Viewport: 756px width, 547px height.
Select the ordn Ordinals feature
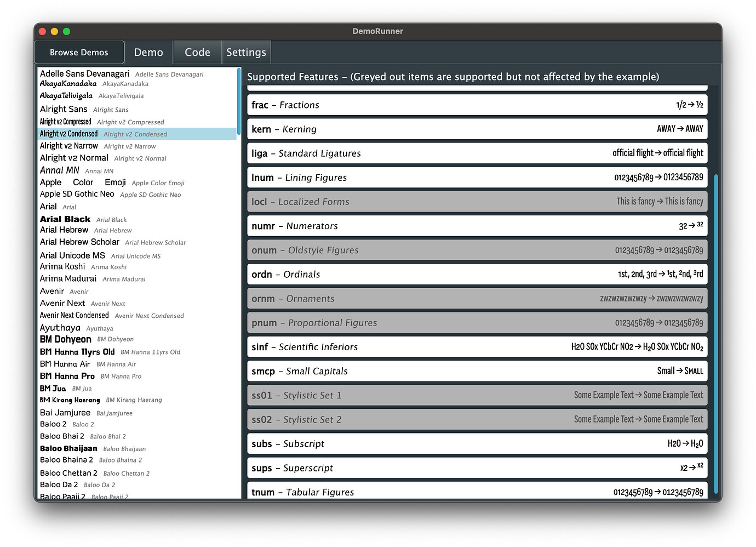[x=477, y=274]
